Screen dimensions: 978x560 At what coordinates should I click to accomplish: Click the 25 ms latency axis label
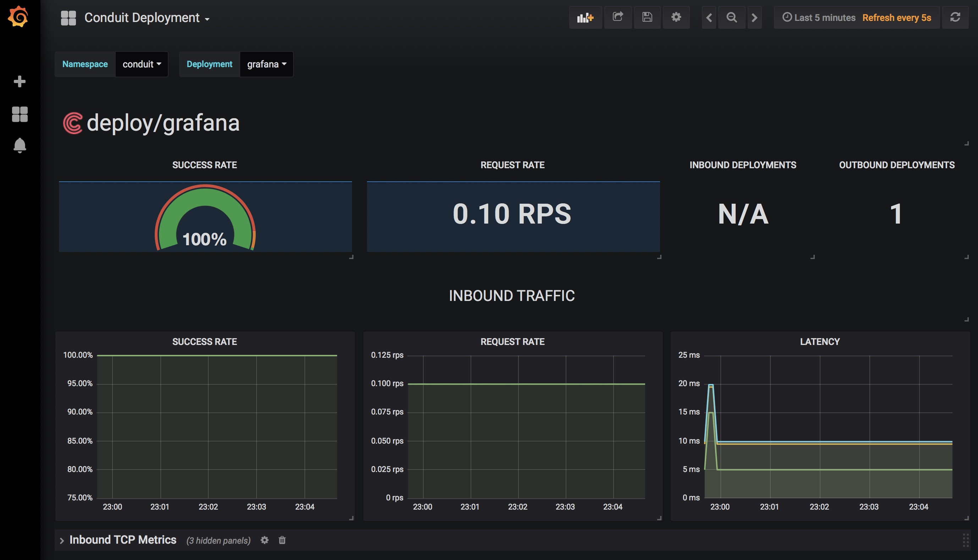click(689, 355)
